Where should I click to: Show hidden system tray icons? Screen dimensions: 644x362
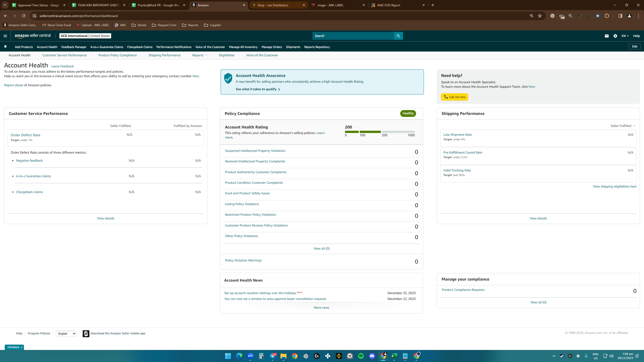coord(554,356)
